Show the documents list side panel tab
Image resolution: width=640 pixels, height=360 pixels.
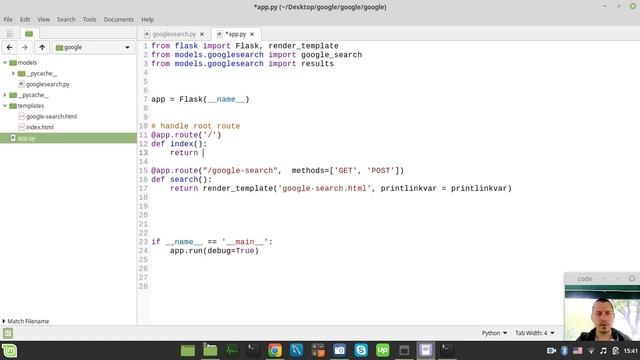tap(9, 33)
